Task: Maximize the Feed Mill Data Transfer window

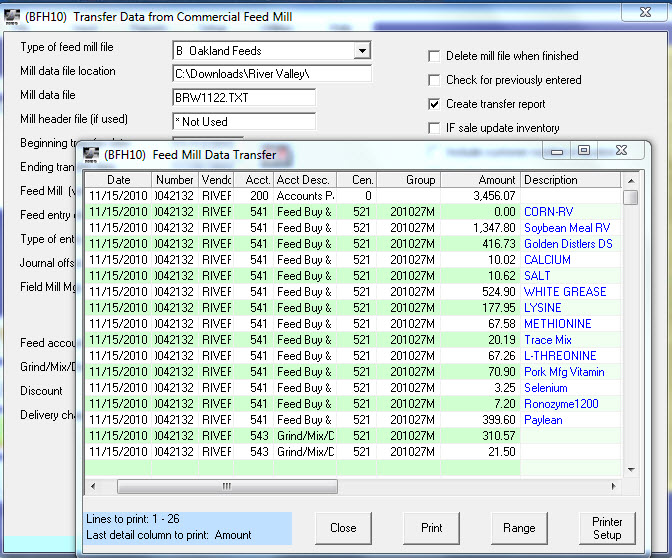Action: (584, 151)
